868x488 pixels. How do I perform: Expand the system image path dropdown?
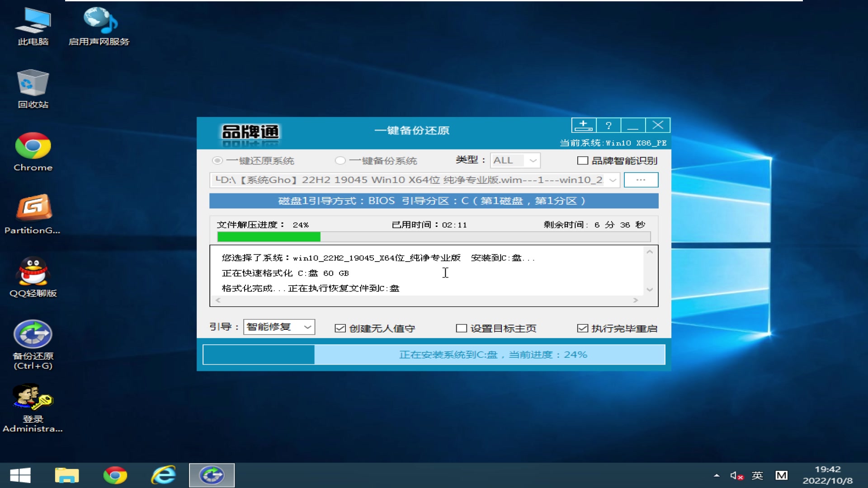[x=612, y=180]
